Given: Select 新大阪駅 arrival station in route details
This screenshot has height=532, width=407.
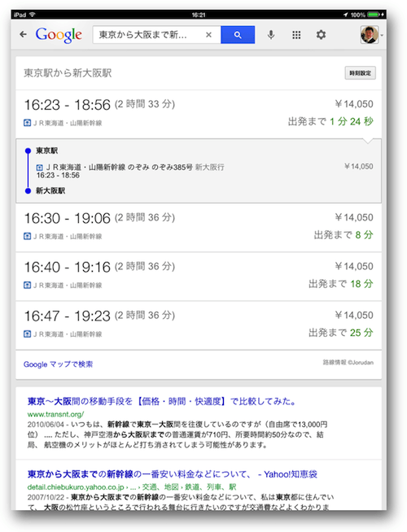Looking at the screenshot, I should coord(50,190).
